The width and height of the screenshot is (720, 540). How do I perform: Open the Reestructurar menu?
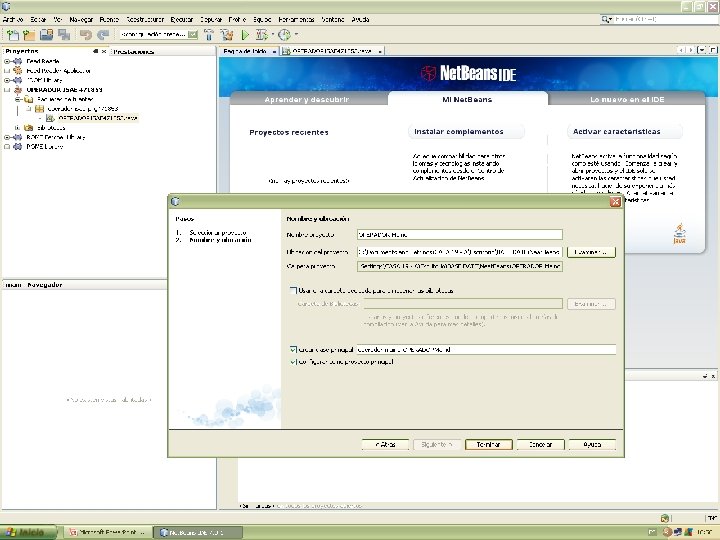145,19
